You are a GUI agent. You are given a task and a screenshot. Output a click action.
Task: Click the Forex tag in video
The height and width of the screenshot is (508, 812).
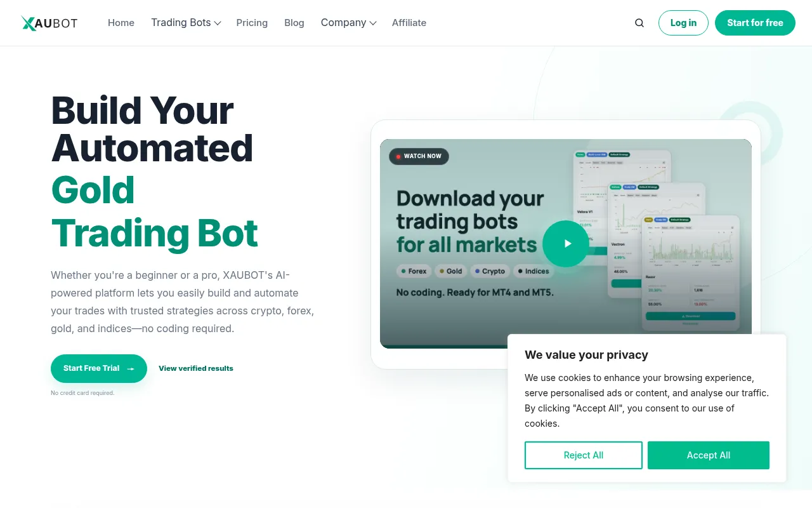(412, 271)
